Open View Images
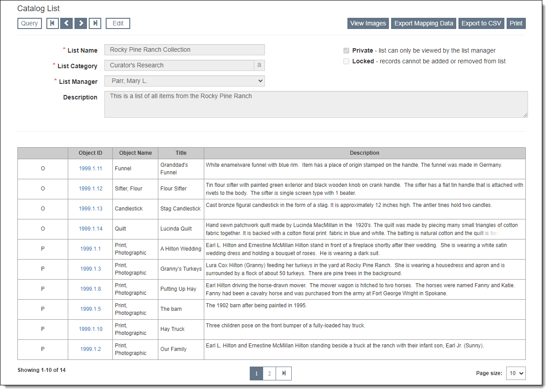This screenshot has height=392, width=549. [368, 23]
